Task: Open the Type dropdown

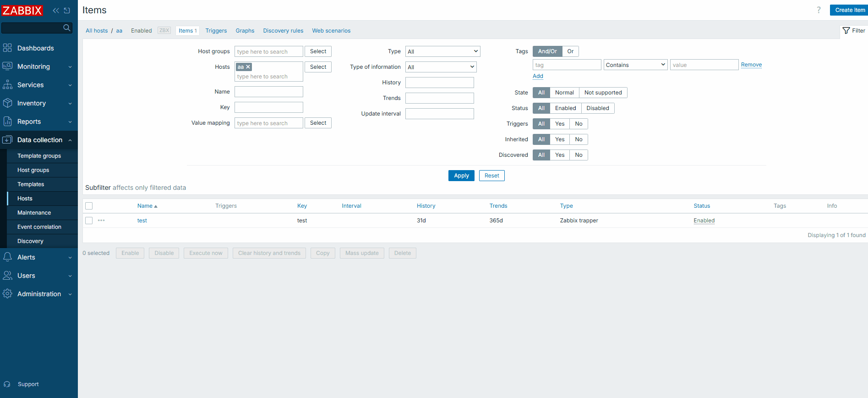Action: [x=442, y=51]
